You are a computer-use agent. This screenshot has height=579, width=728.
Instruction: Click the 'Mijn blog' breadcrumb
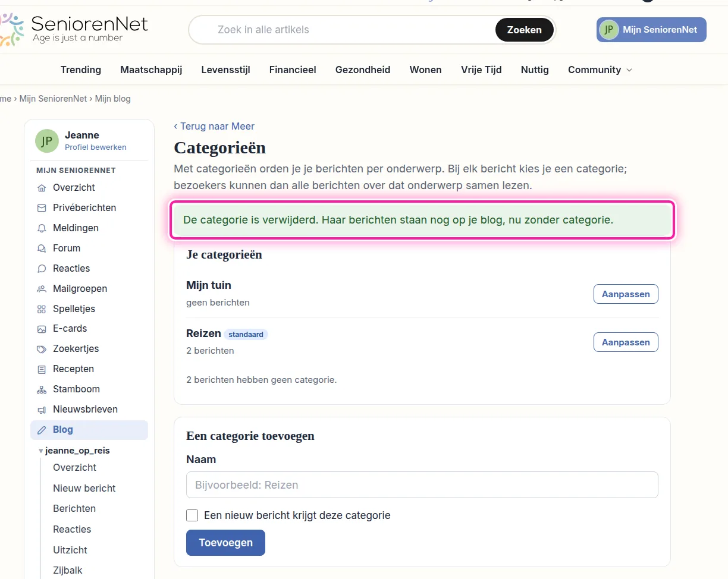(113, 99)
